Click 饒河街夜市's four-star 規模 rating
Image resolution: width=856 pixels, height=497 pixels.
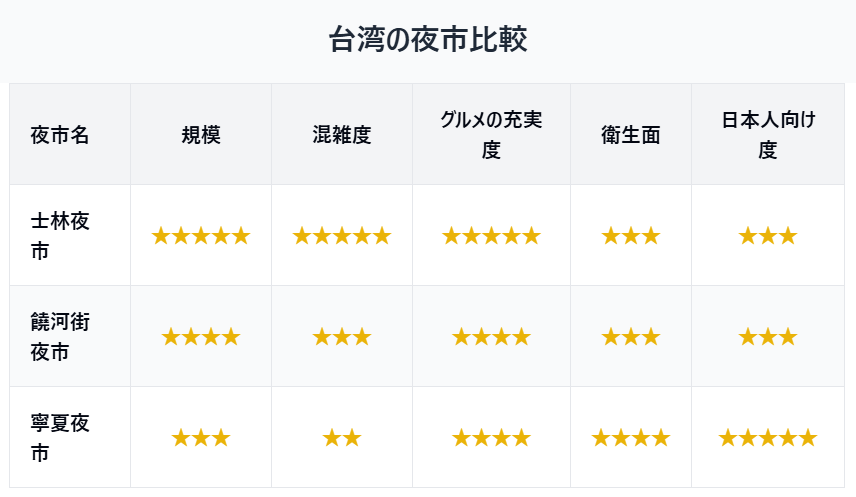pos(201,337)
